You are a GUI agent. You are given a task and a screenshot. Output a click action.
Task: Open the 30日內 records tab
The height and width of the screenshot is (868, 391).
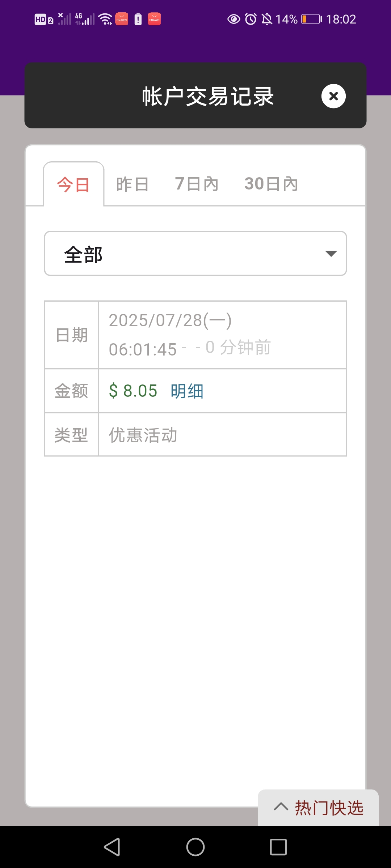[271, 184]
